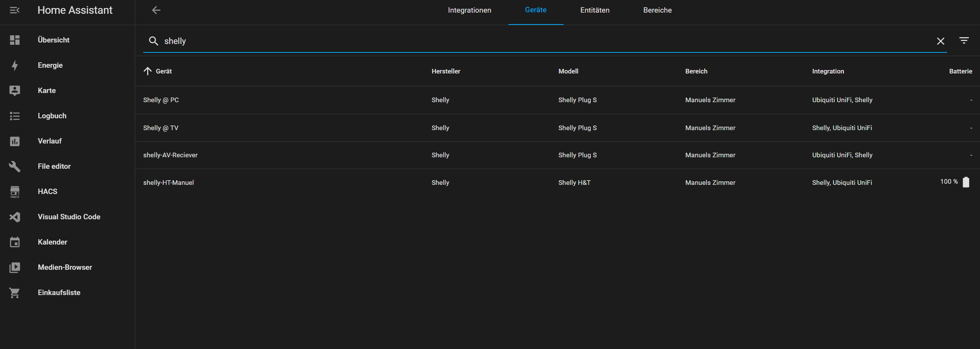Screen dimensions: 980x349
Task: Click Manuels Zimmer area for shelly-AV-Reciever
Action: [710, 155]
